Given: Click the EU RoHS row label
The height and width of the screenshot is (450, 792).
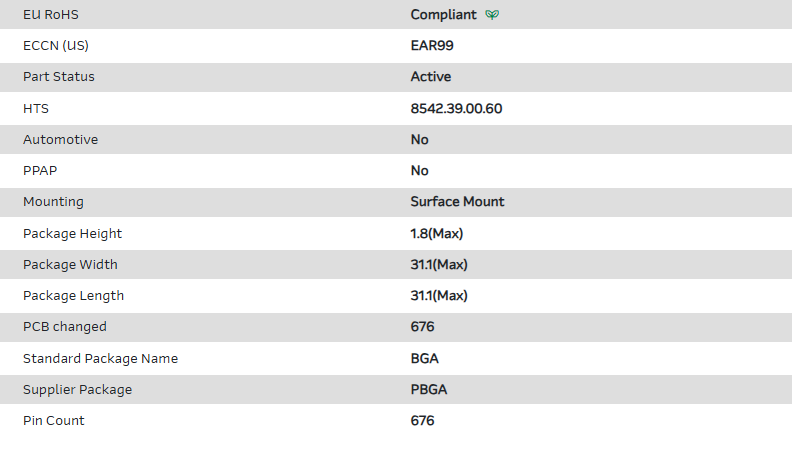Looking at the screenshot, I should click(x=50, y=15).
